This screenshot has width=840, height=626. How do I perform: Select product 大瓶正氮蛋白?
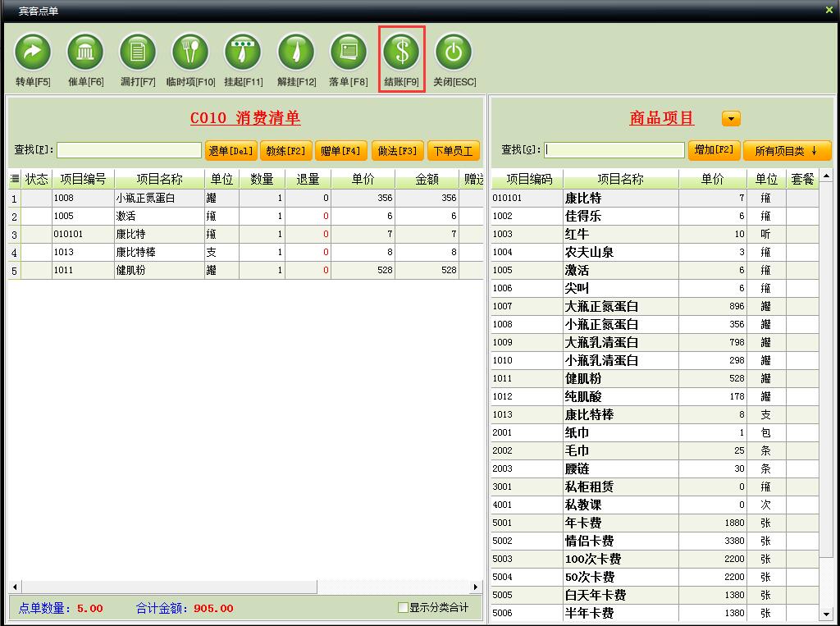pos(655,306)
